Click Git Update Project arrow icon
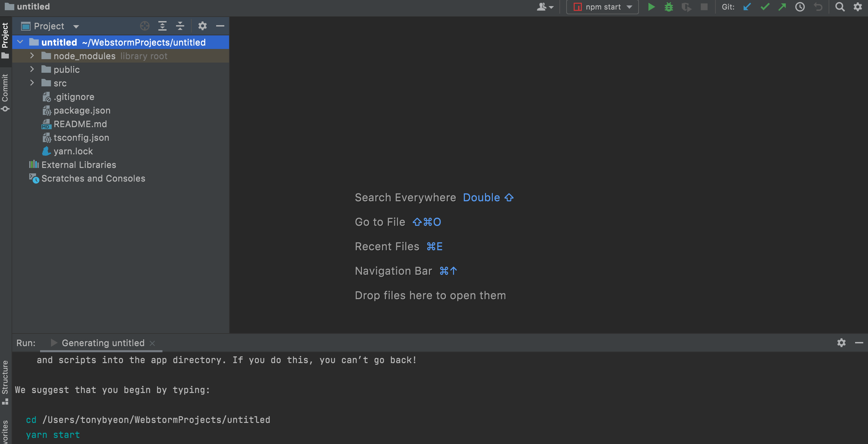Image resolution: width=868 pixels, height=444 pixels. 747,7
